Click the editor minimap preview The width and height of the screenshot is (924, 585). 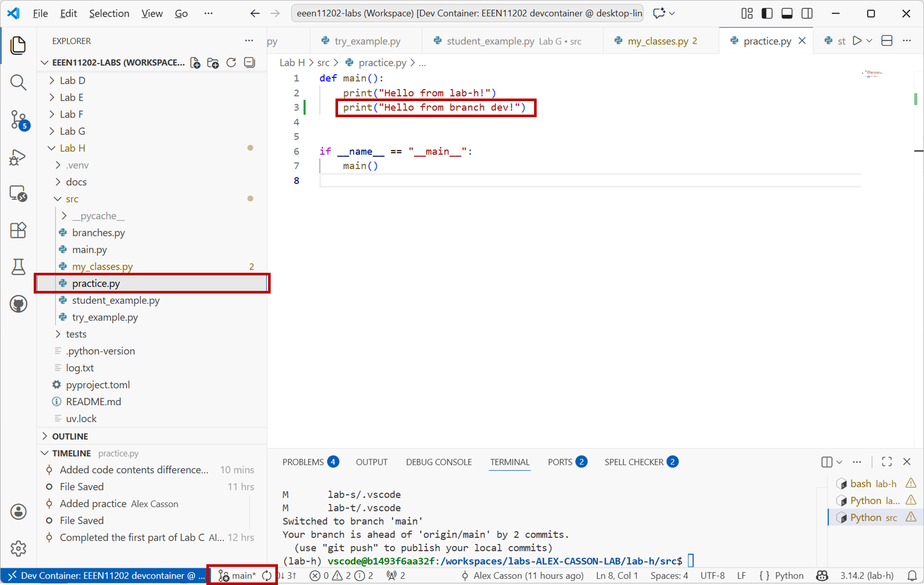[x=873, y=74]
